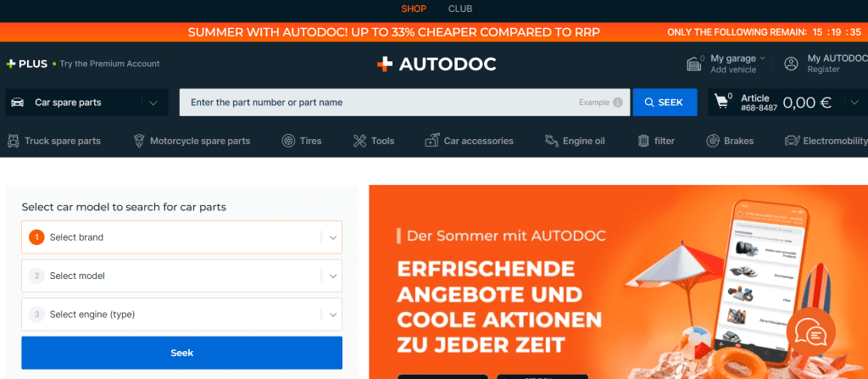This screenshot has height=379, width=868.
Task: Click the wide Seek button under car selector
Action: coord(181,353)
